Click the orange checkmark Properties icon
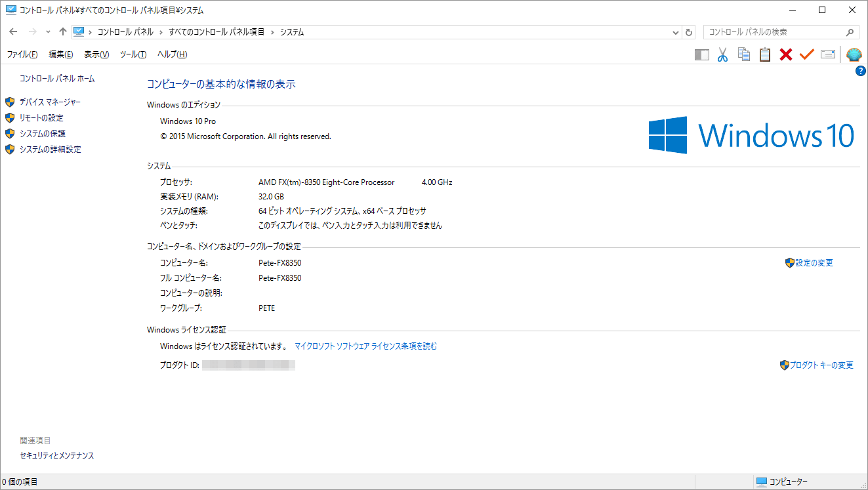The height and width of the screenshot is (490, 868). pos(807,55)
